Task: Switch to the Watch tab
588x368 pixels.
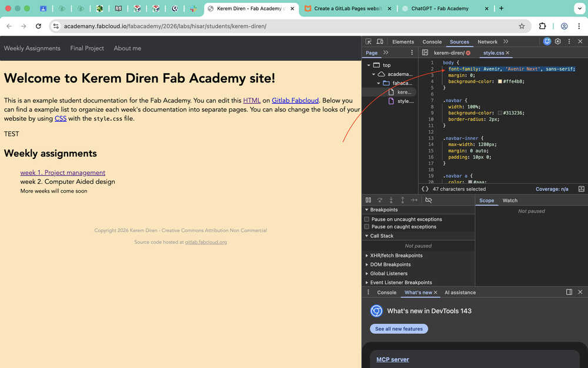Action: point(510,201)
